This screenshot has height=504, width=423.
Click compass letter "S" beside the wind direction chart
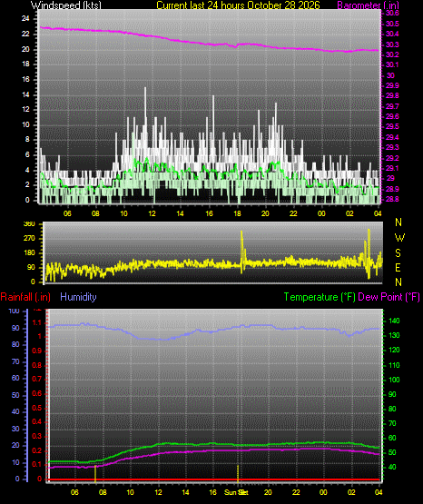[x=398, y=253]
